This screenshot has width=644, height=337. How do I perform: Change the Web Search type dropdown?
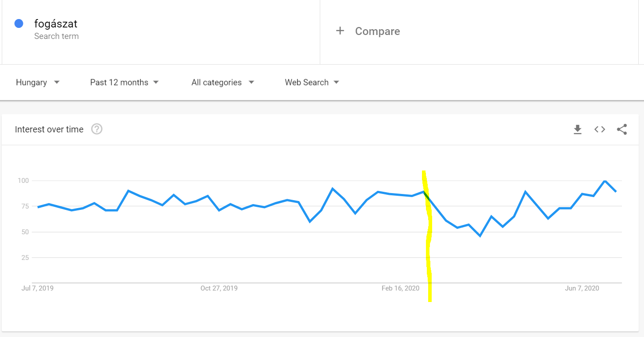[312, 82]
